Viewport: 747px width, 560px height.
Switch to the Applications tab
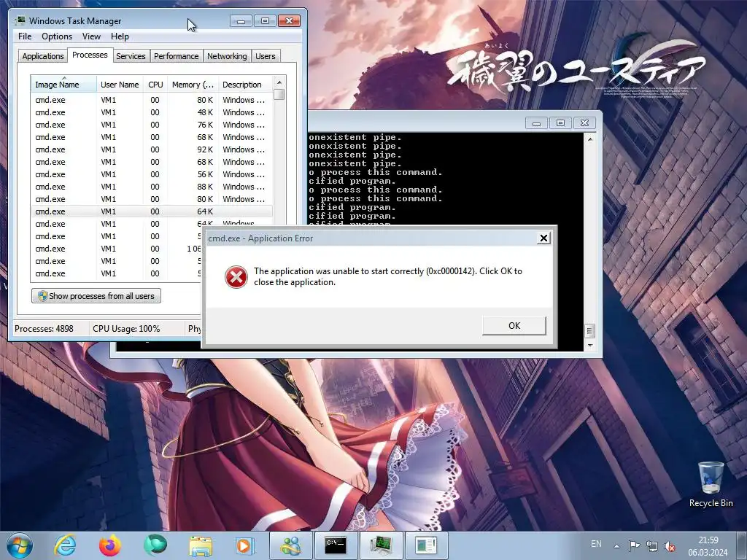[x=43, y=56]
